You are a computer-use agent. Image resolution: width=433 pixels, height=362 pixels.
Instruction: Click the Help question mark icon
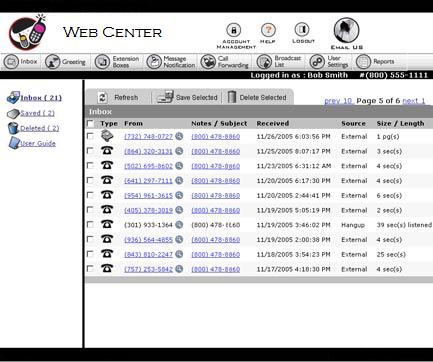coord(268,30)
